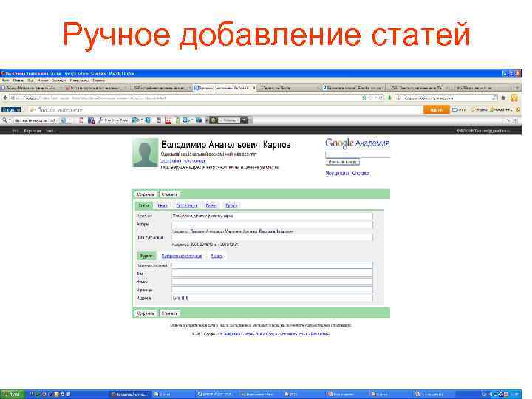Open the Вид menu

pyautogui.click(x=30, y=81)
